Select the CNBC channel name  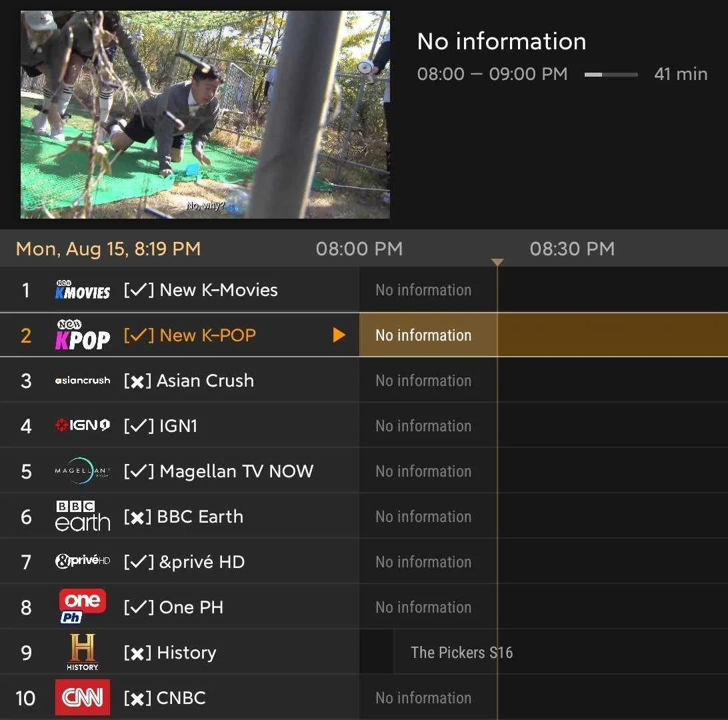click(181, 698)
